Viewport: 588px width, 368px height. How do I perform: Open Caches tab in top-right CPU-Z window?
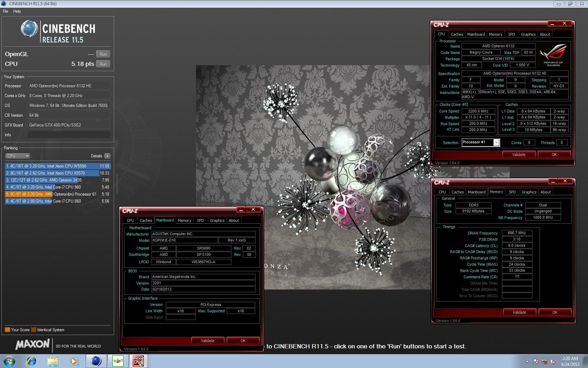pos(457,34)
